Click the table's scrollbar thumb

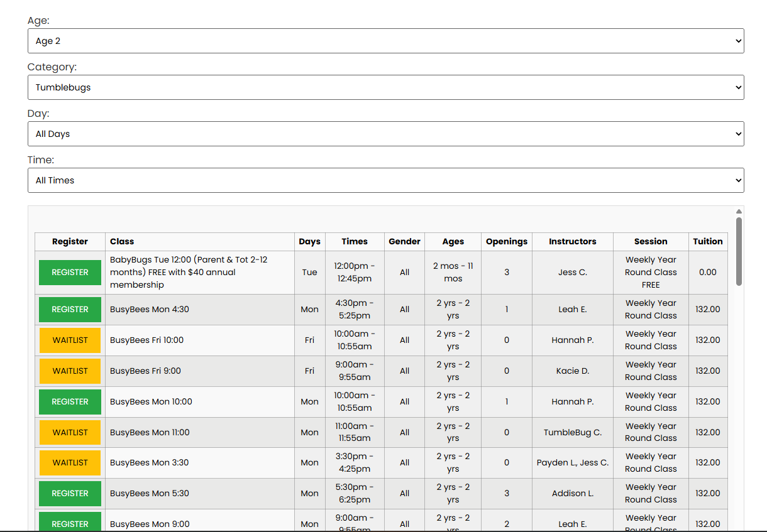[x=739, y=251]
